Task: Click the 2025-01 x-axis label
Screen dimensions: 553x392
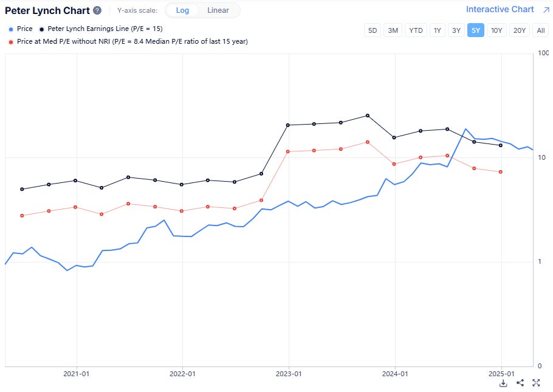Action: [501, 374]
